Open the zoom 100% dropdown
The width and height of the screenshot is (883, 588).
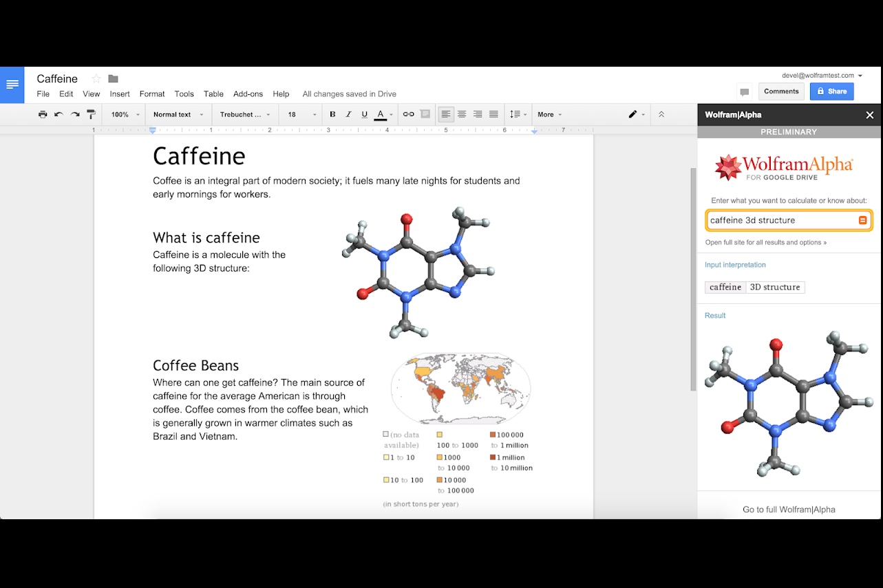tap(125, 114)
